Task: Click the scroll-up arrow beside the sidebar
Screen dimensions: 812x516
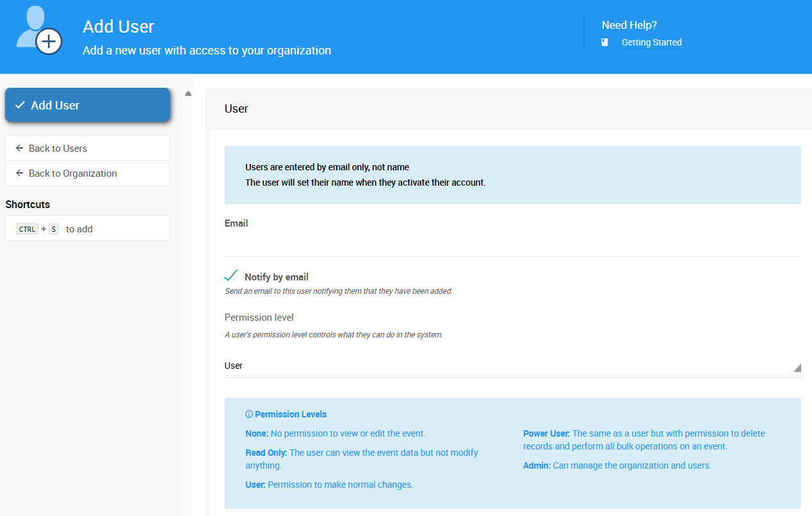Action: [x=188, y=93]
